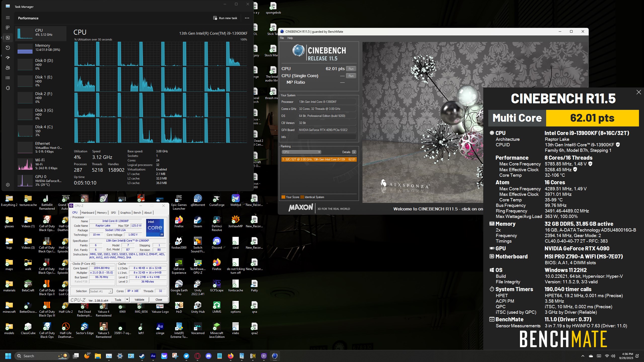
Task: Open File menu in Cinebench
Action: [x=282, y=38]
